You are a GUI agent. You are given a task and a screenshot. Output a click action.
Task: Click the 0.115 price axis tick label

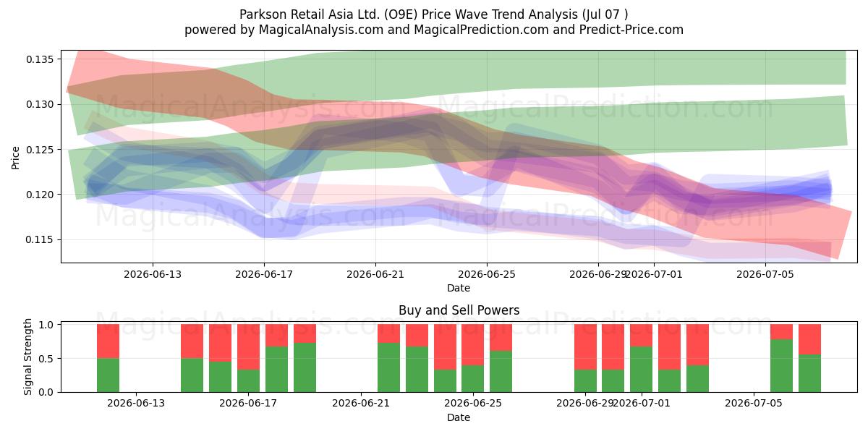pos(41,240)
